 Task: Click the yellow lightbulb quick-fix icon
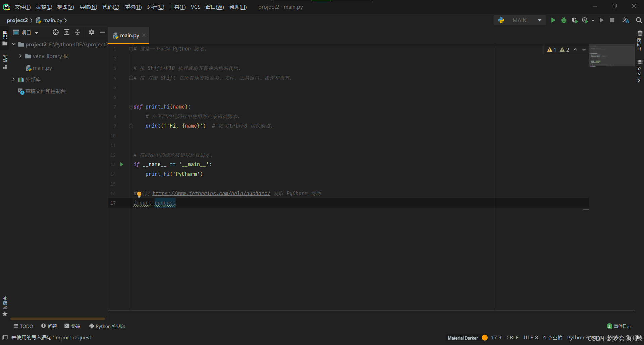click(139, 194)
